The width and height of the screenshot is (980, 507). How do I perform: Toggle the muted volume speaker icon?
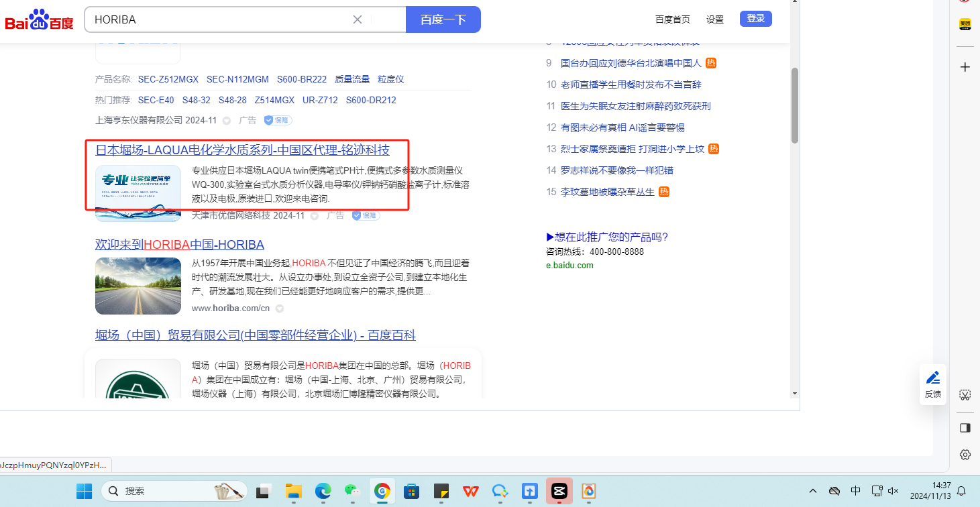(x=893, y=491)
